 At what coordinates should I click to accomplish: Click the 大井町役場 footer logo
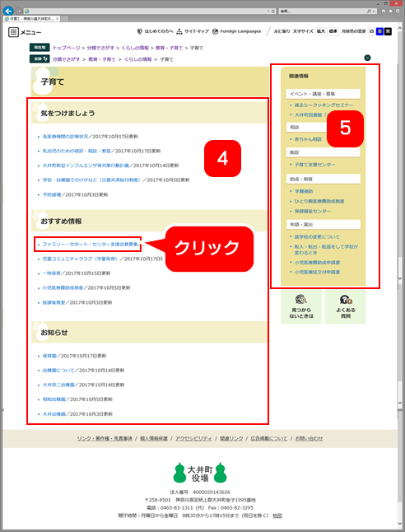pos(200,473)
